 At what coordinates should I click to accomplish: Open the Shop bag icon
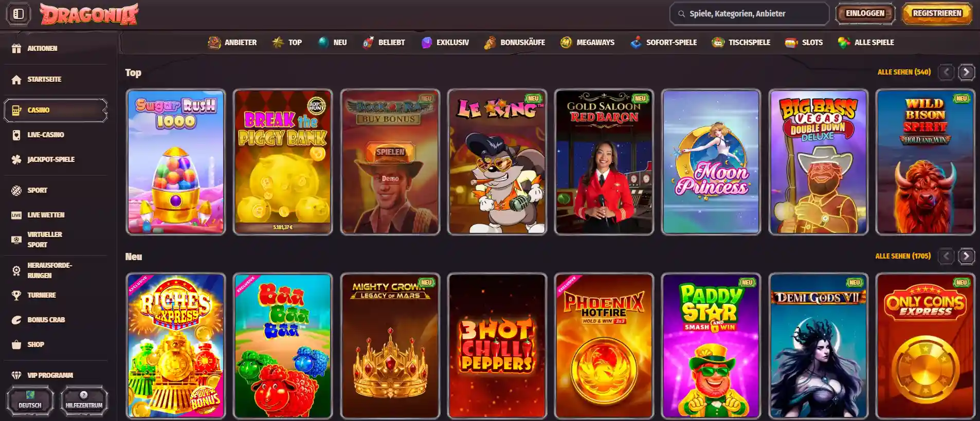[x=16, y=344]
